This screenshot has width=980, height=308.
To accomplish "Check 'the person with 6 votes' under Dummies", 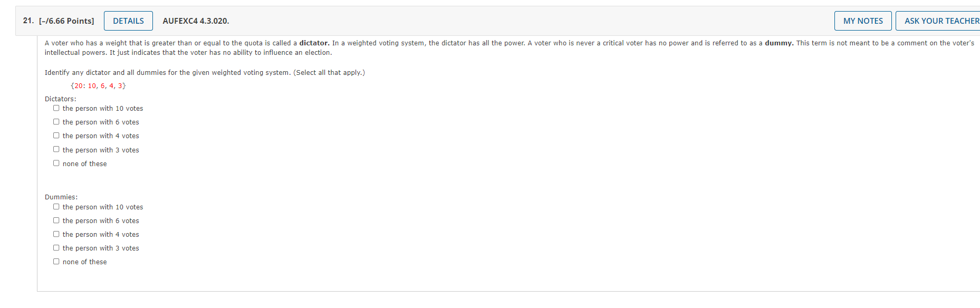I will [x=56, y=220].
